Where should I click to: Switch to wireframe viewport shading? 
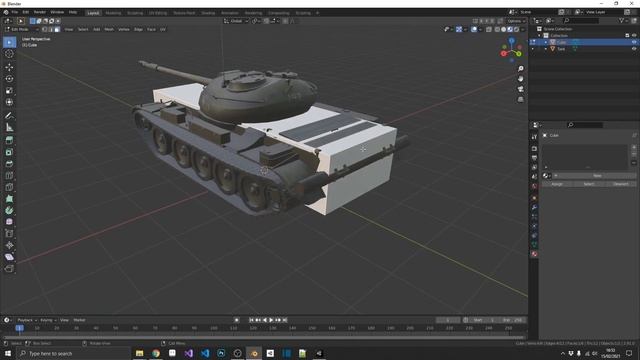pyautogui.click(x=497, y=29)
